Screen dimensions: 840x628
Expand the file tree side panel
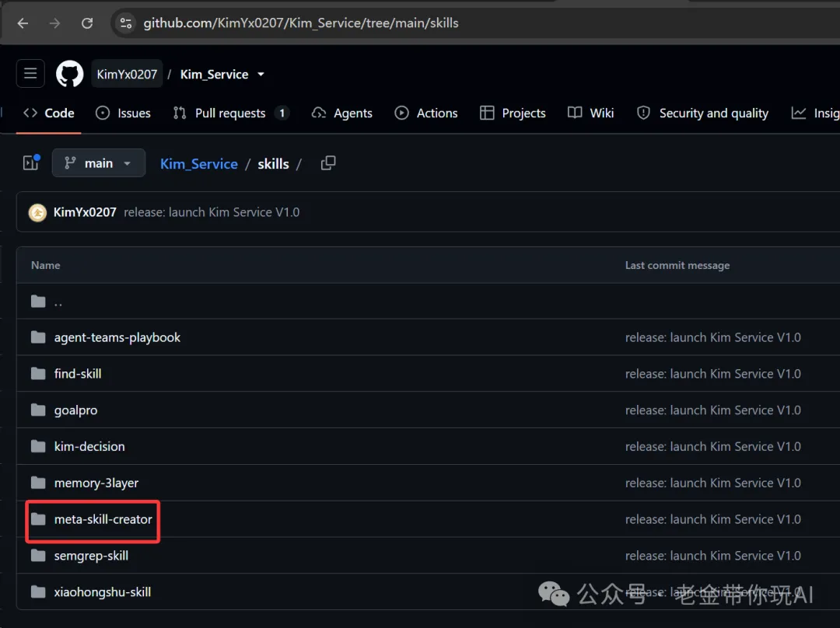(x=31, y=162)
